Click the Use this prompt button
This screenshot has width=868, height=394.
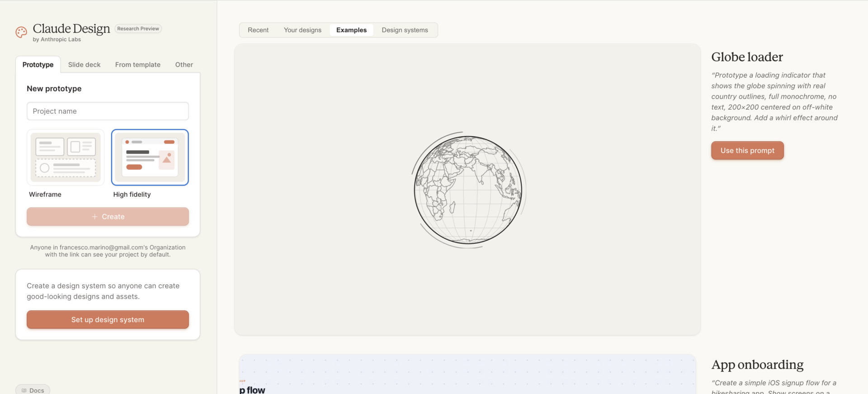[747, 151]
